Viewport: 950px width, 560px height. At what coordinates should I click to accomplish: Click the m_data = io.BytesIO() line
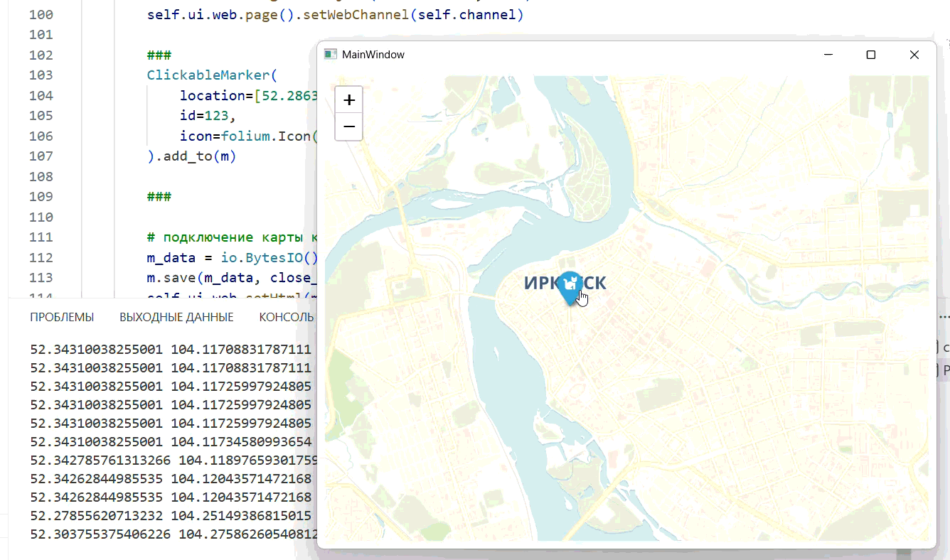click(228, 257)
